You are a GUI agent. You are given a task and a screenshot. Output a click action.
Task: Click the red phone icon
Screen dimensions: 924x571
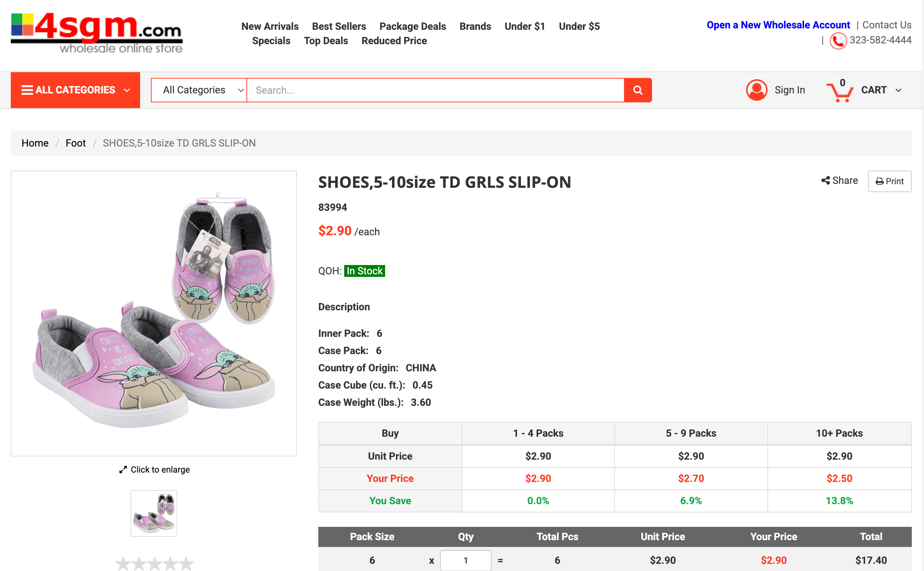pyautogui.click(x=837, y=41)
